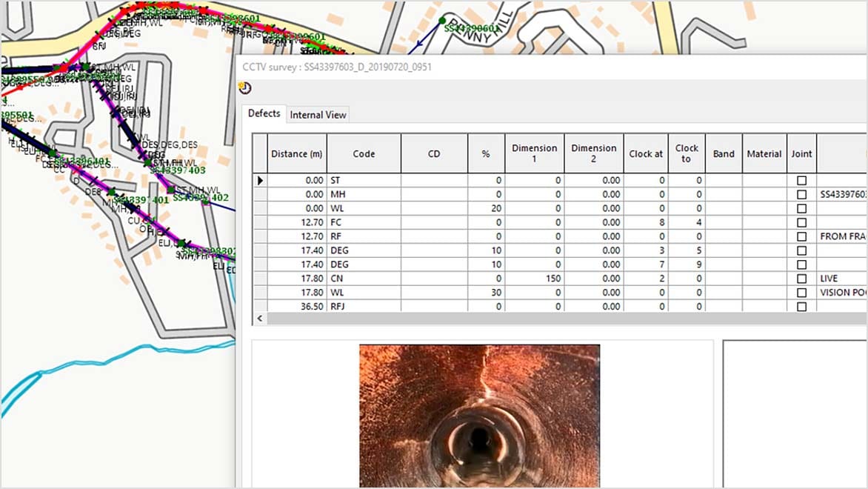Select map node SS43397401
Viewport: 868px width, 489px height.
(x=111, y=192)
